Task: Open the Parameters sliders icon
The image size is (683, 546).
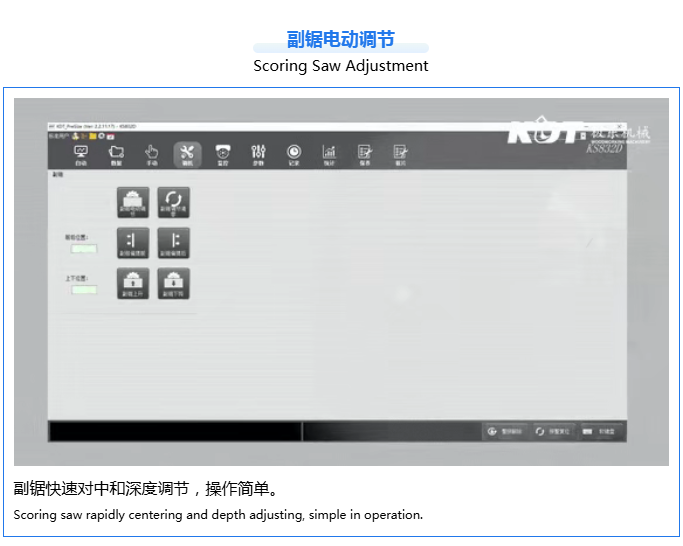Action: point(258,153)
